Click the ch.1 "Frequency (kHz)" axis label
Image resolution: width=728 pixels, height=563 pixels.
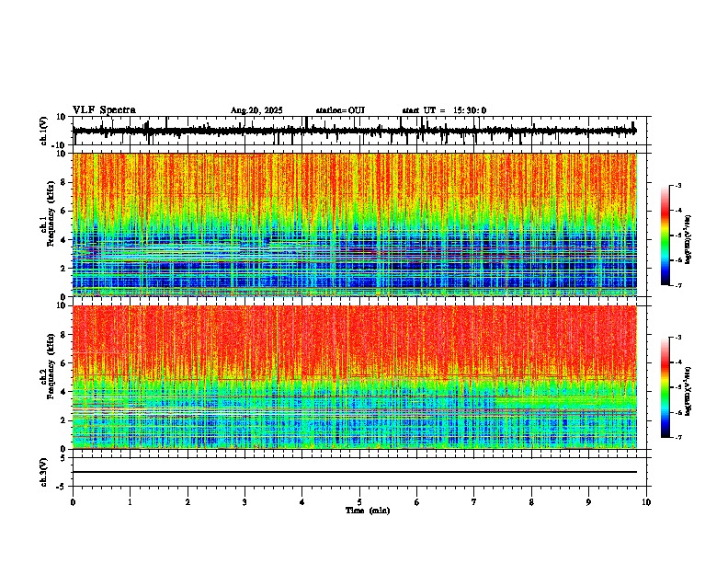[x=51, y=213]
